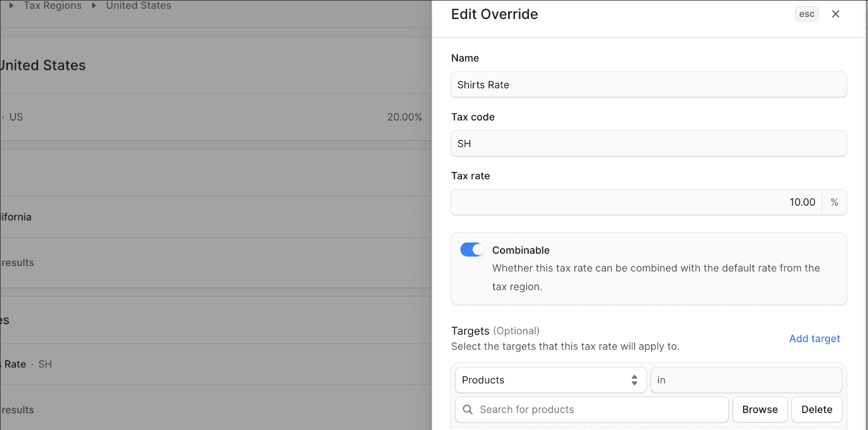The height and width of the screenshot is (430, 868).
Task: Go to Tax Regions breadcrumb
Action: [x=53, y=5]
